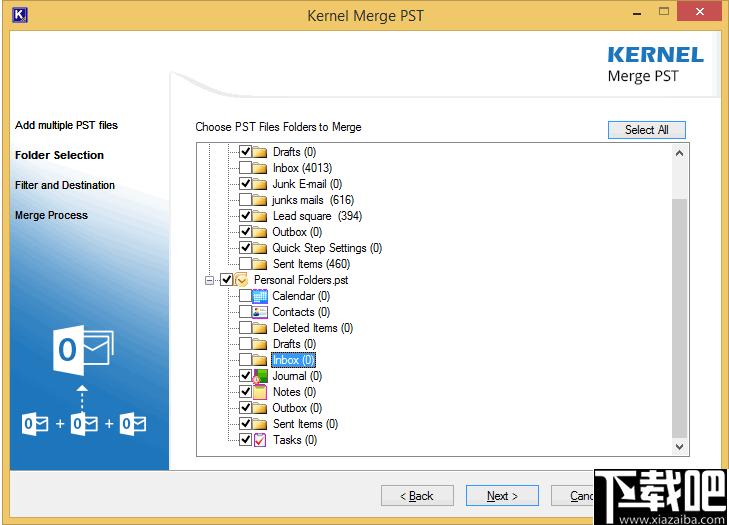Screen dimensions: 729x525
Task: Click the top Drafts (0) folder icon
Action: [259, 152]
